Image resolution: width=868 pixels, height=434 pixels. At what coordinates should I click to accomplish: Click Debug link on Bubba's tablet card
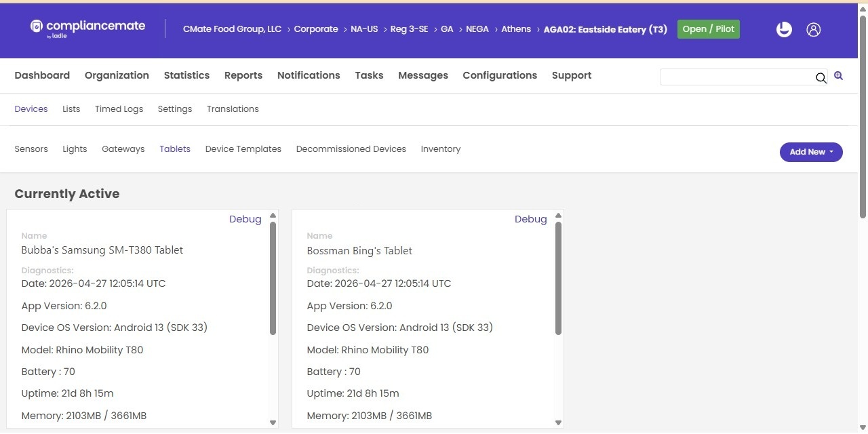click(245, 219)
